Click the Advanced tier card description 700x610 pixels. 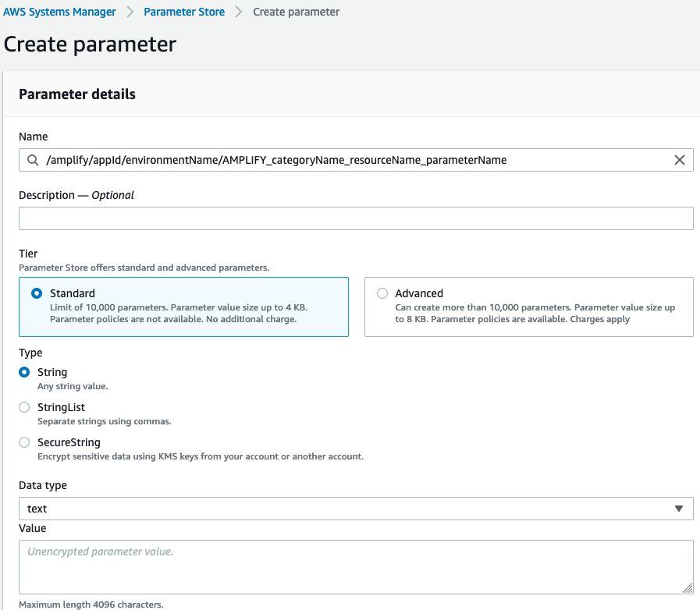tap(535, 314)
